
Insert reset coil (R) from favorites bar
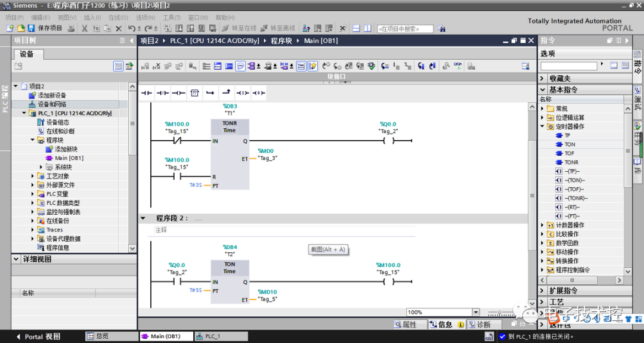click(258, 93)
